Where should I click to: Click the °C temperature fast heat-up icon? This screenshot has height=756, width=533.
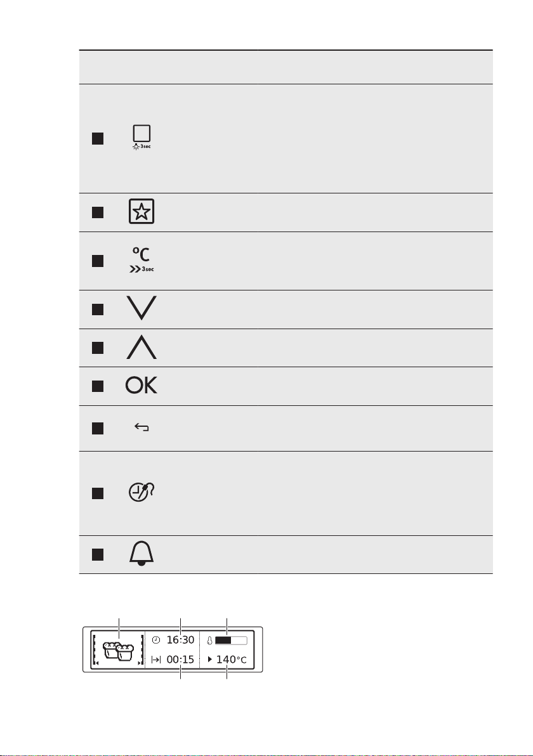pyautogui.click(x=141, y=260)
